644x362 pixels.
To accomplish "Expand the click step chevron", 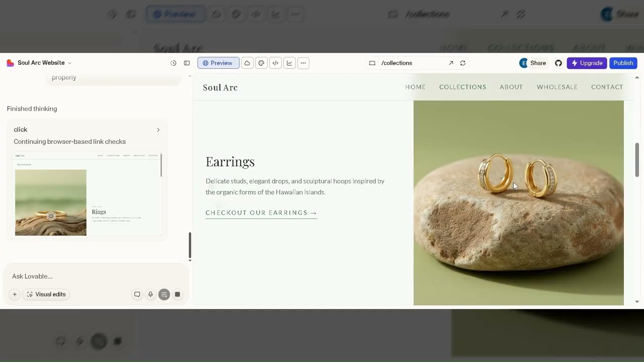I will coord(158,130).
